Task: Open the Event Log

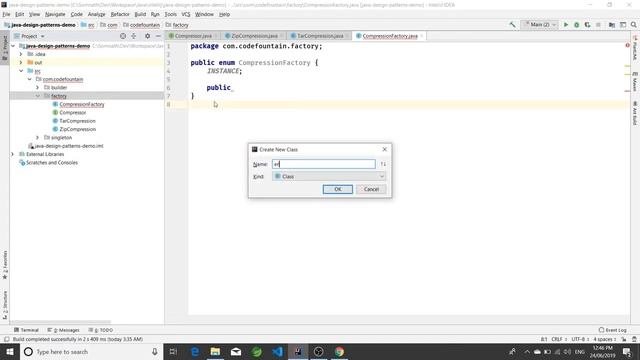Action: click(x=612, y=330)
